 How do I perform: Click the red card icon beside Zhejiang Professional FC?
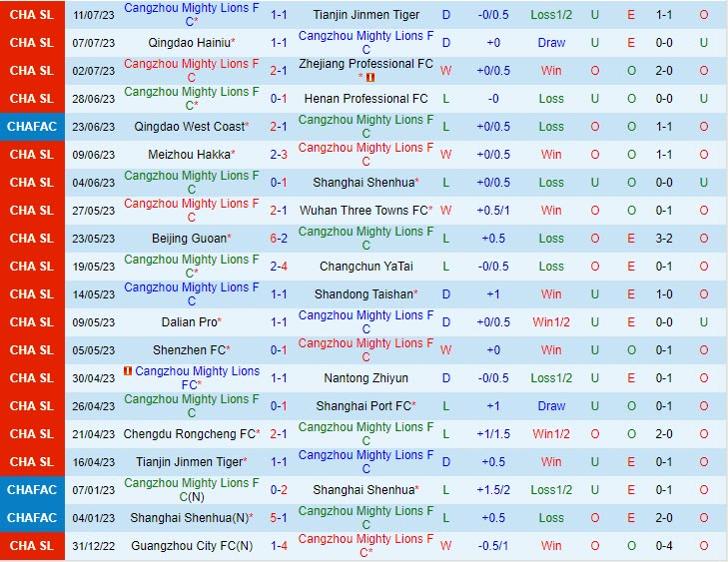click(370, 78)
